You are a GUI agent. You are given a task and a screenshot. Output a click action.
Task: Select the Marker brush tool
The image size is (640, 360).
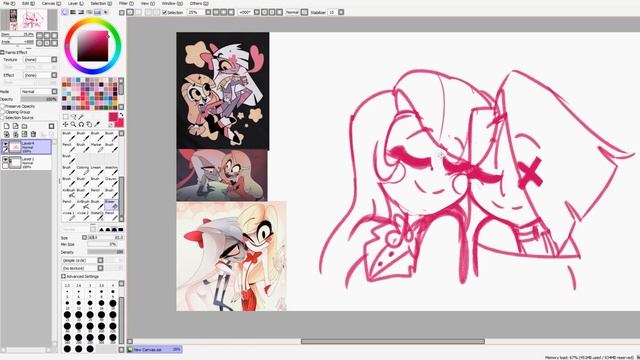(x=96, y=147)
